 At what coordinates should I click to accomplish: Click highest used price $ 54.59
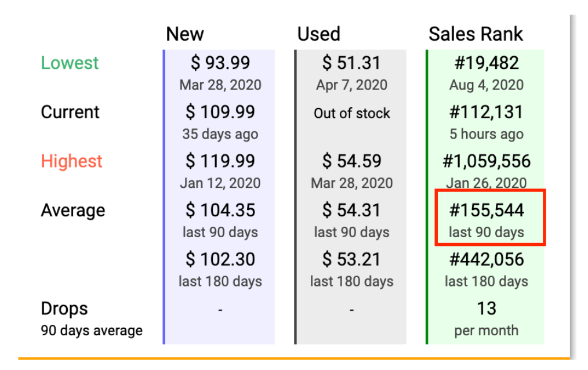coord(351,161)
